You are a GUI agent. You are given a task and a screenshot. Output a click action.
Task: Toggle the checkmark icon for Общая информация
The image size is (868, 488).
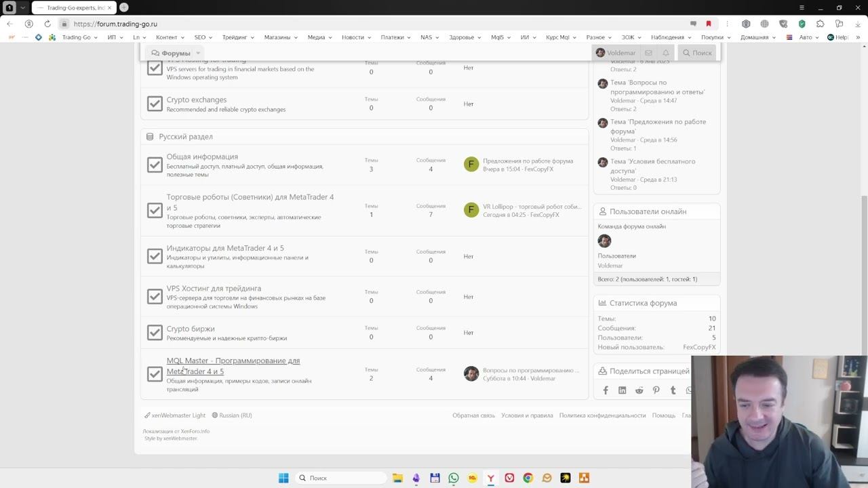[155, 165]
